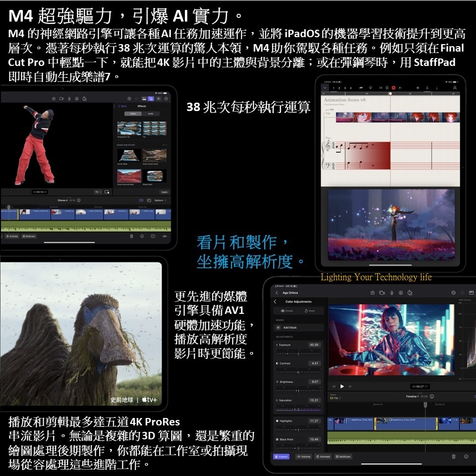476x476 pixels.
Task: Click microphone icon in Effects screen toolbar
Action: 69,99
